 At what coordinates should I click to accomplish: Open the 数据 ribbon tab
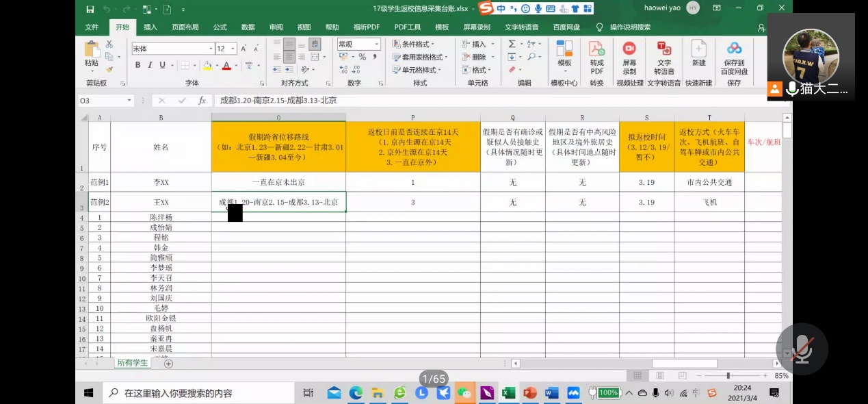pyautogui.click(x=248, y=27)
